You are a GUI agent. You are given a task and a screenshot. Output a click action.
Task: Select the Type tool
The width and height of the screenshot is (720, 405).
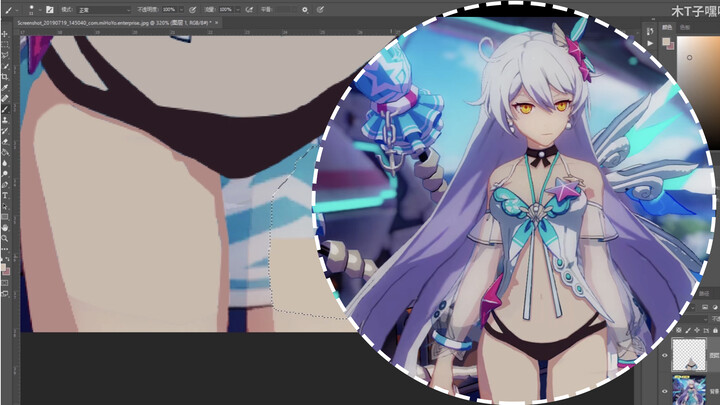point(5,196)
